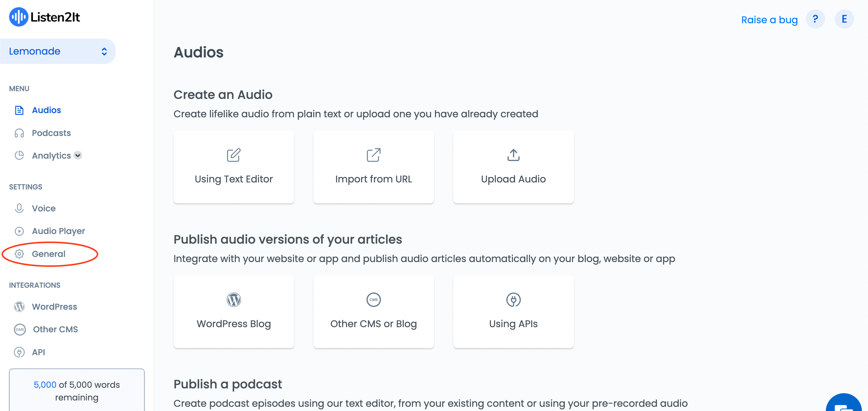Image resolution: width=868 pixels, height=411 pixels.
Task: Open the WordPress Blog integration card
Action: click(234, 311)
